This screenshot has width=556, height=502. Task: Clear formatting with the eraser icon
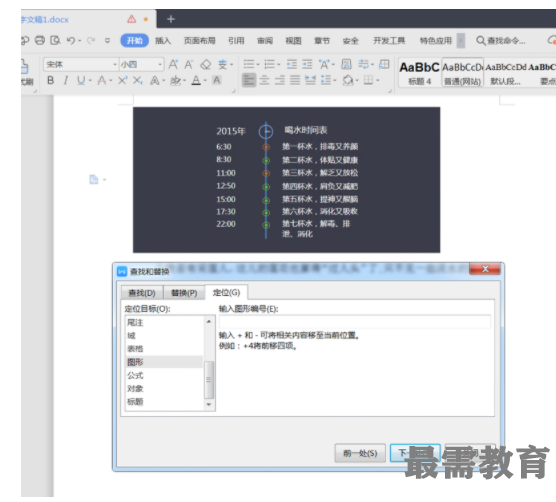pyautogui.click(x=206, y=65)
